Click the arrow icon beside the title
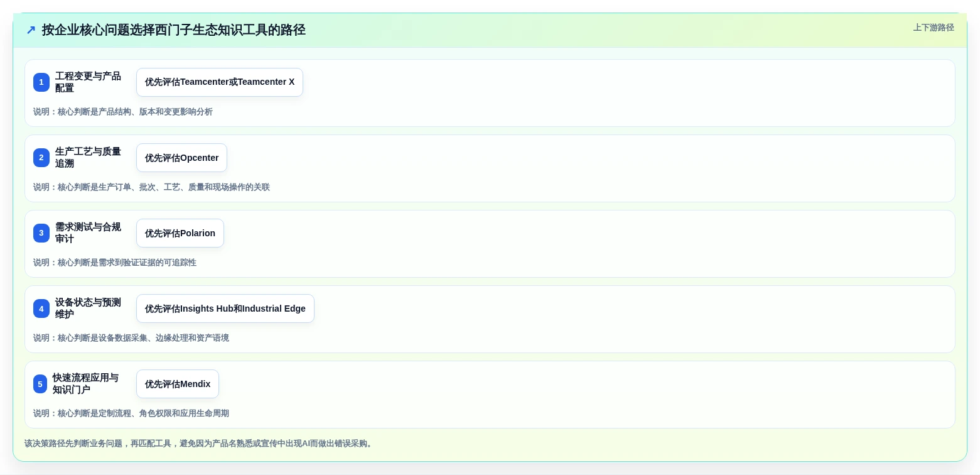Image resolution: width=980 pixels, height=475 pixels. coord(31,30)
